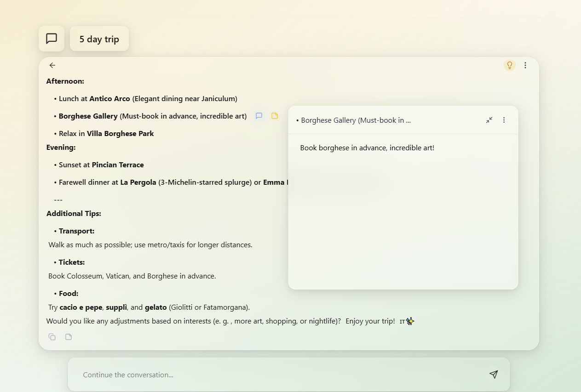Copy the response with the copy icon
Screen dimensions: 581x392
coord(52,337)
